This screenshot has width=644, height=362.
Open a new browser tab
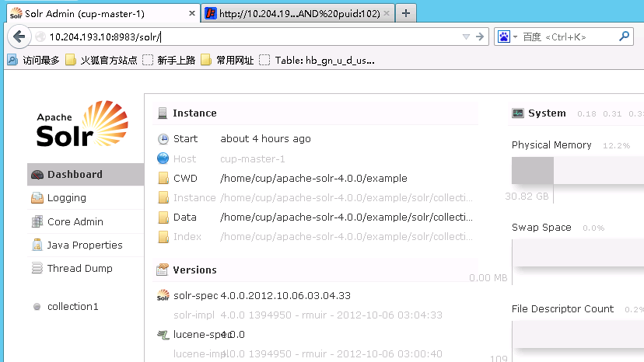(x=406, y=13)
